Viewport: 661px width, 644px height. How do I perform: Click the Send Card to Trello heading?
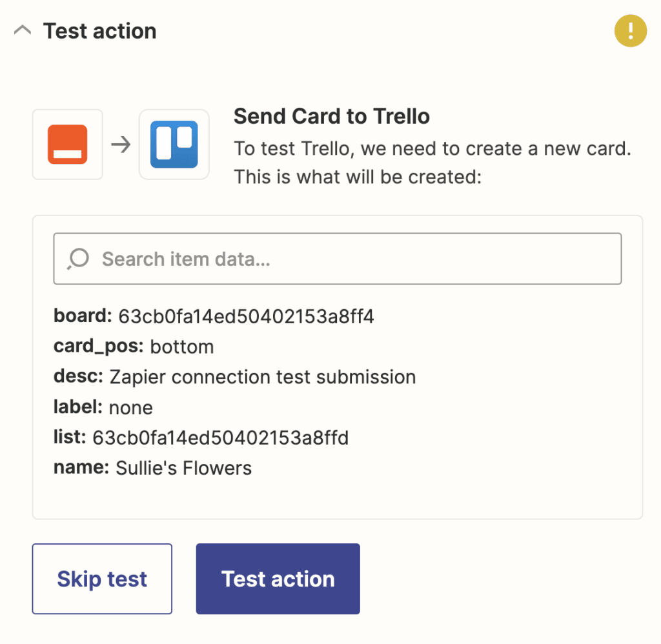click(331, 116)
